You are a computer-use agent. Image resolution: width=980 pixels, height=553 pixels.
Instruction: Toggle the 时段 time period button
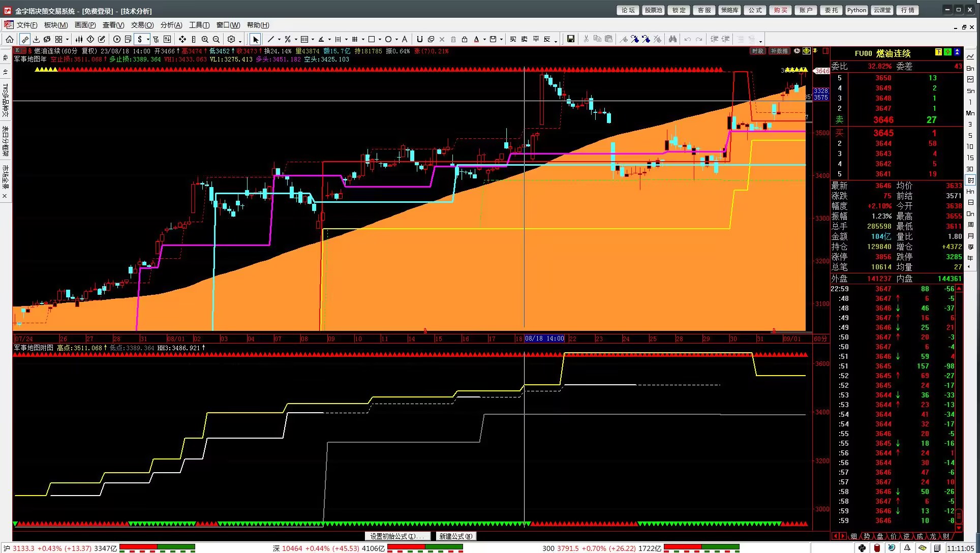click(757, 51)
